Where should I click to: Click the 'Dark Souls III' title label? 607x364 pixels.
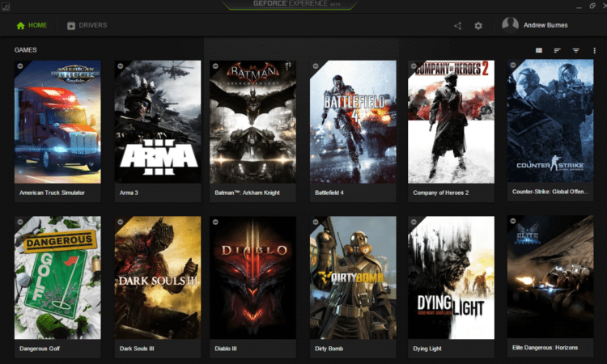137,349
